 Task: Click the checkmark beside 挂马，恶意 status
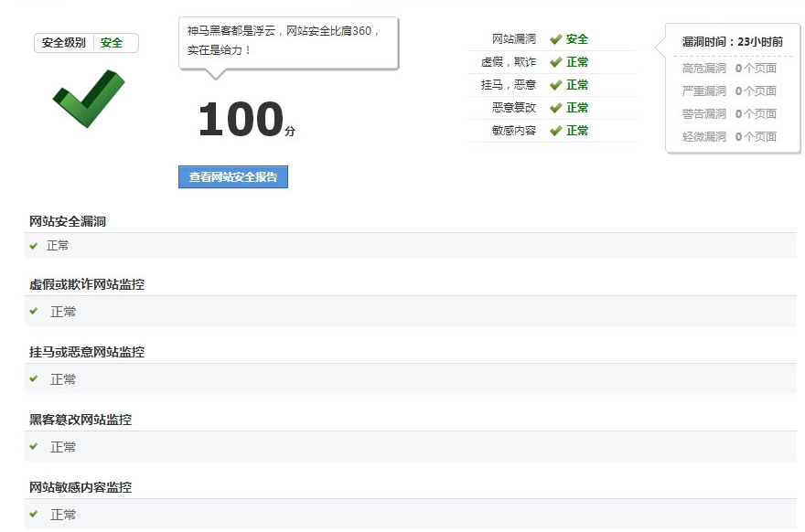tap(555, 85)
